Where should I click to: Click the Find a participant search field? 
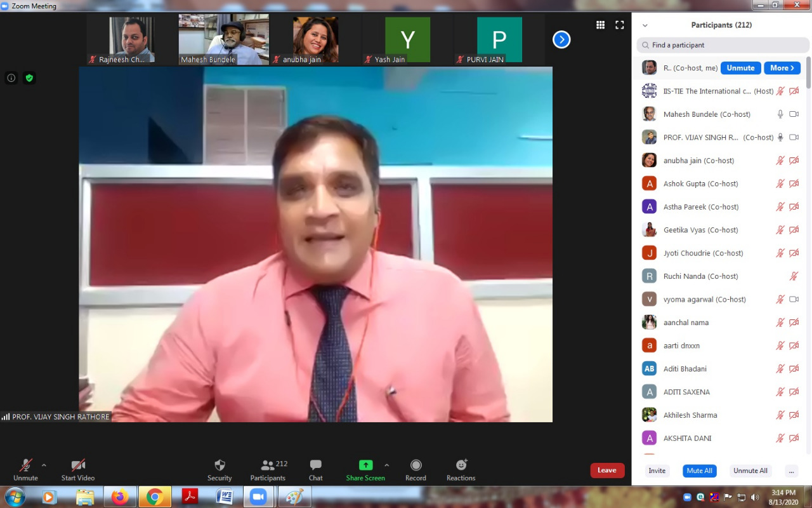coord(723,45)
